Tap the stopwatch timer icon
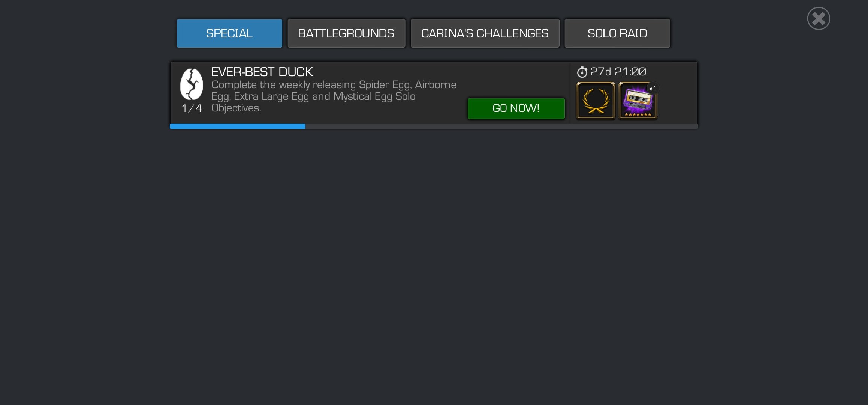The width and height of the screenshot is (868, 405). coord(582,72)
